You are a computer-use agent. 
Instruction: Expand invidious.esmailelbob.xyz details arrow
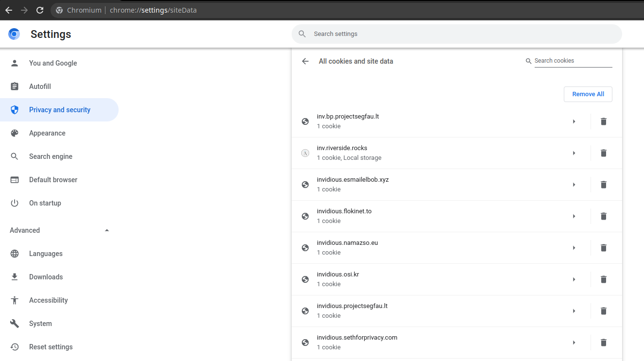click(574, 185)
